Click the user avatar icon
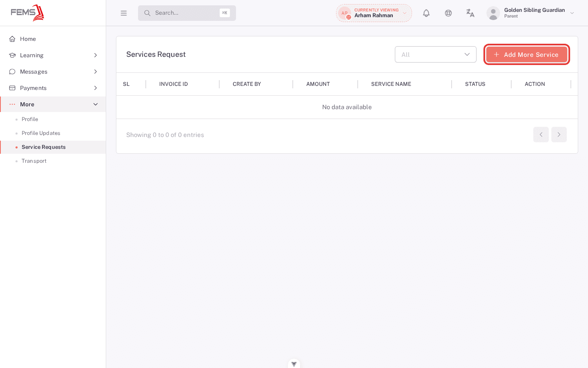Screen dimensions: 588x368 tap(493, 13)
